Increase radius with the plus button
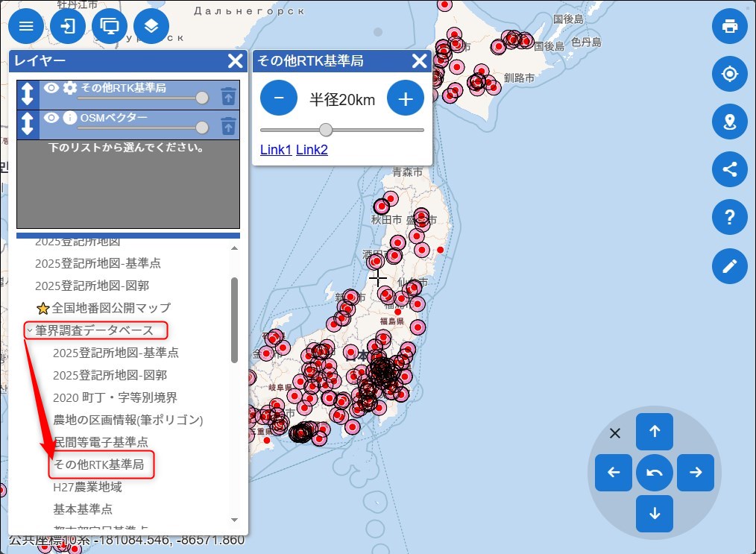 tap(405, 99)
